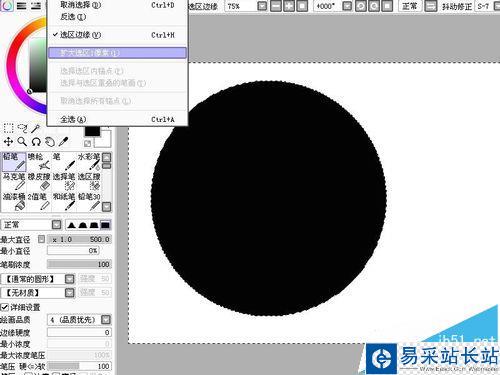Viewport: 500px width, 375px height.
Task: Choose the 铅笔30 pencil preset
Action: [x=89, y=202]
